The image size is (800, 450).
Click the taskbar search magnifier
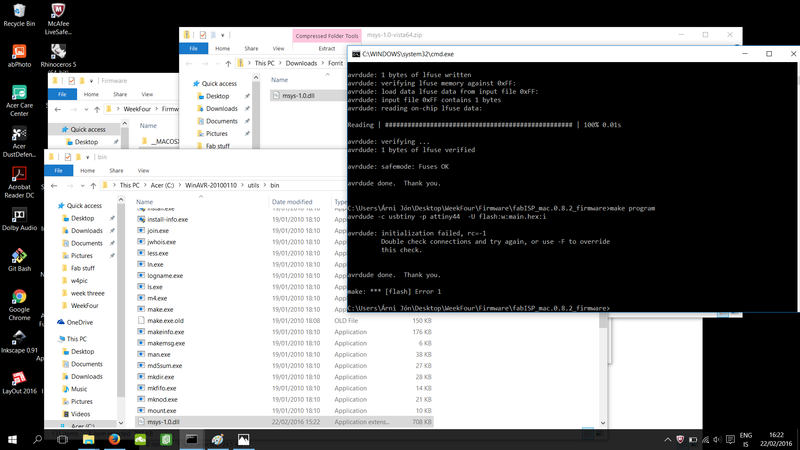37,439
